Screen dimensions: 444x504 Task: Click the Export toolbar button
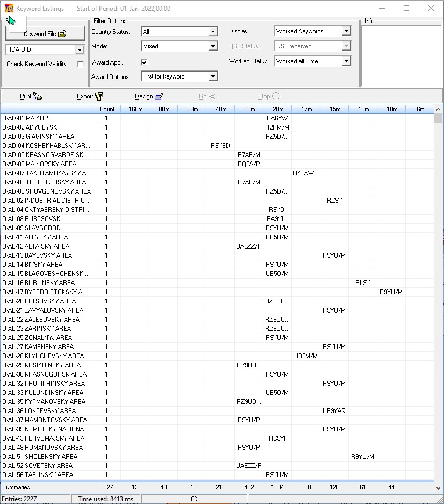coord(90,96)
